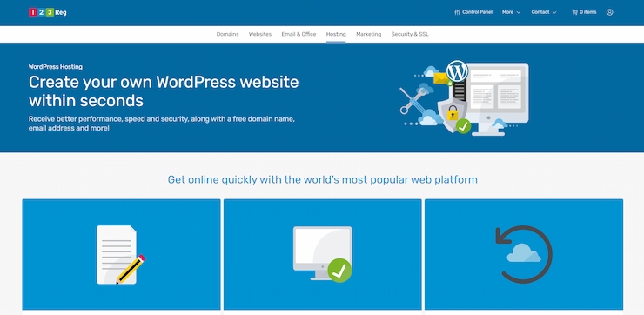Viewport: 644px width, 315px height.
Task: Click the headline Create your own WordPress website
Action: pos(164,90)
